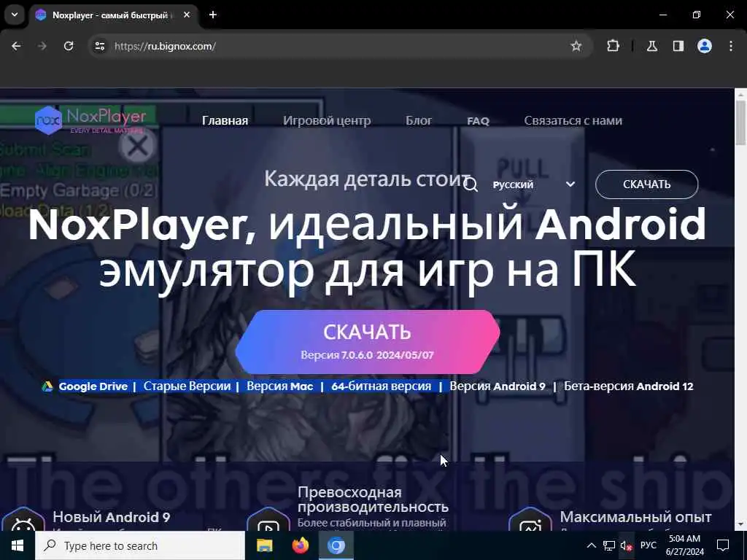Open the Игровой центр menu item
The image size is (747, 560).
[327, 121]
